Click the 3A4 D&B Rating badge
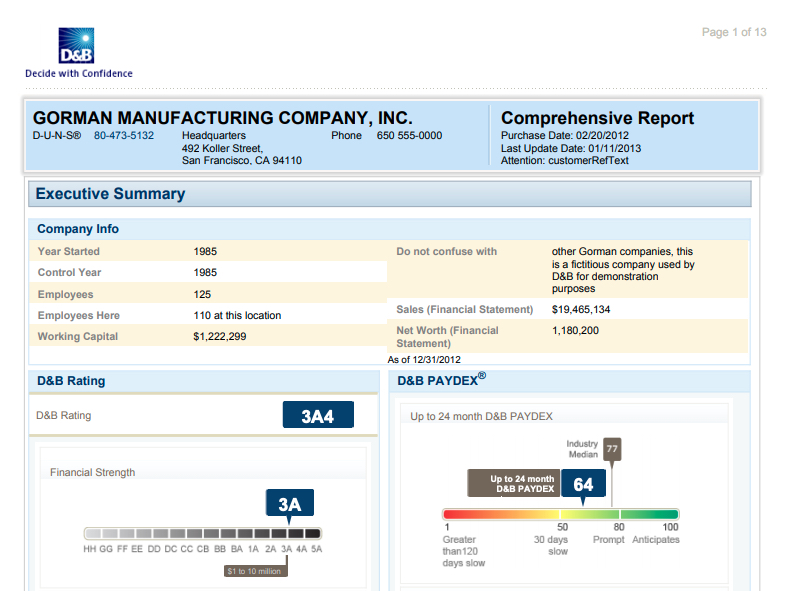Image resolution: width=793 pixels, height=591 pixels. click(318, 415)
